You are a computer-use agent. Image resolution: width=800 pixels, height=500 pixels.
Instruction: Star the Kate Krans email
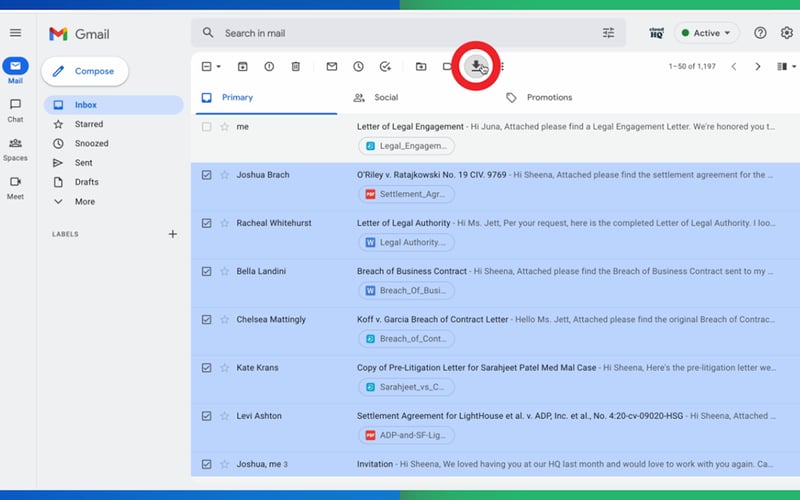coord(224,368)
